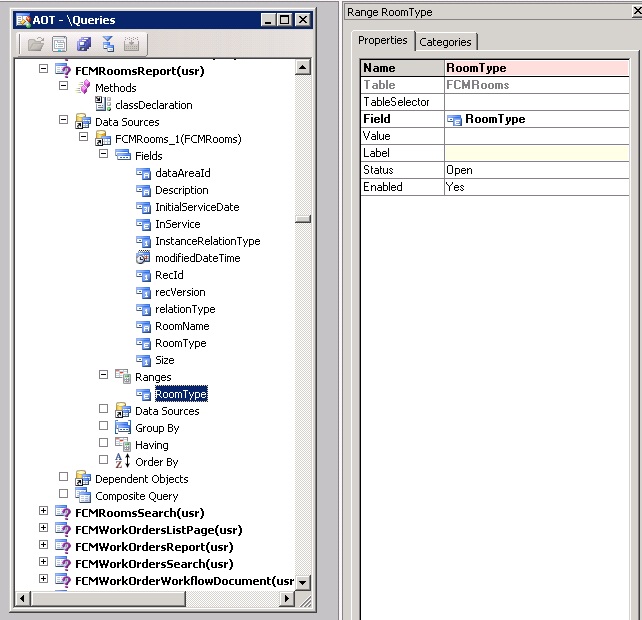Click the tree scroll-down arrow
The height and width of the screenshot is (620, 642).
pyautogui.click(x=303, y=582)
